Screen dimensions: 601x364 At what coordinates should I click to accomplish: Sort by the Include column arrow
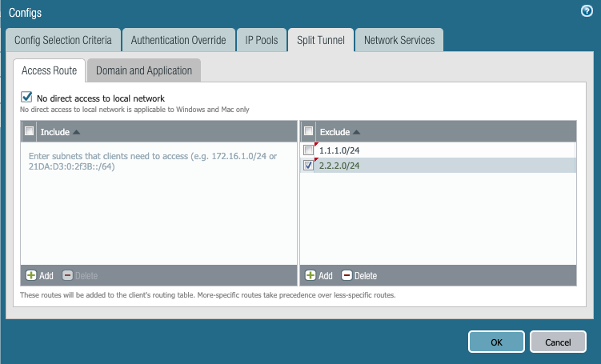point(76,132)
